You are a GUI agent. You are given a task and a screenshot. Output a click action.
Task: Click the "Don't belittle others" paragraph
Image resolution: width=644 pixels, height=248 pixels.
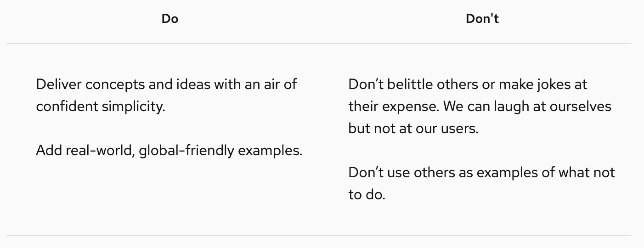[x=480, y=107]
